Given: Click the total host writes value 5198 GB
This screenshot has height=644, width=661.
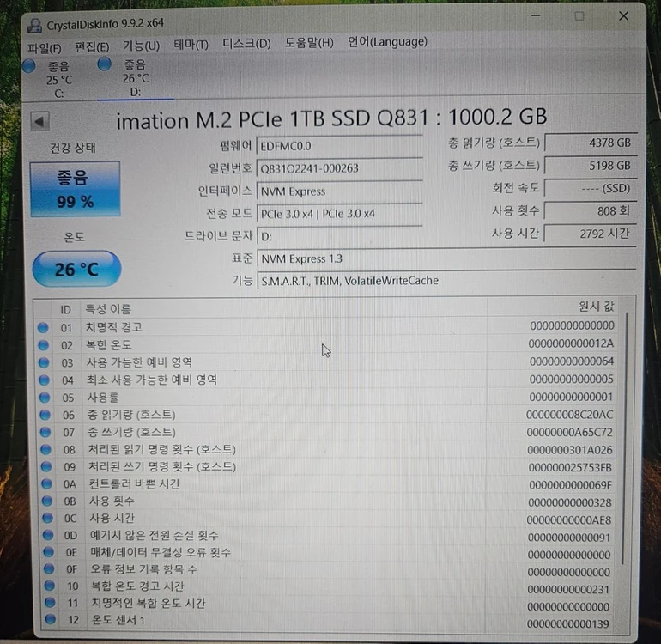Looking at the screenshot, I should point(591,166).
